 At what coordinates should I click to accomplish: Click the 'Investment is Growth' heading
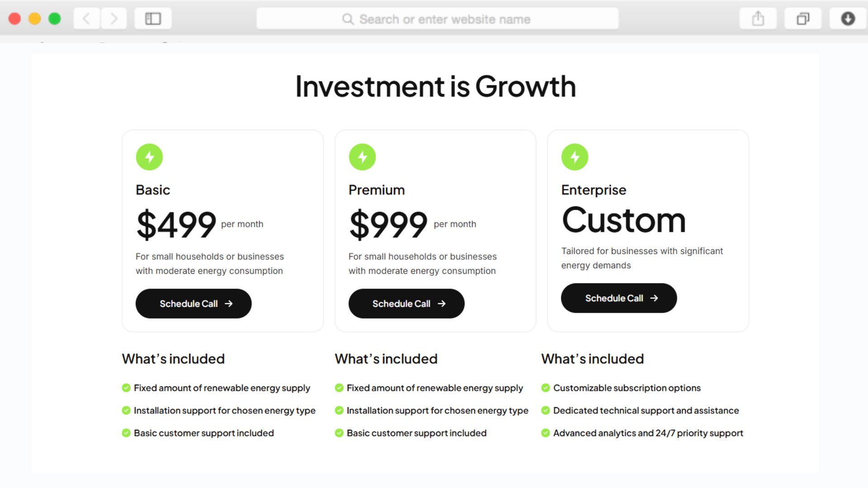(x=435, y=86)
